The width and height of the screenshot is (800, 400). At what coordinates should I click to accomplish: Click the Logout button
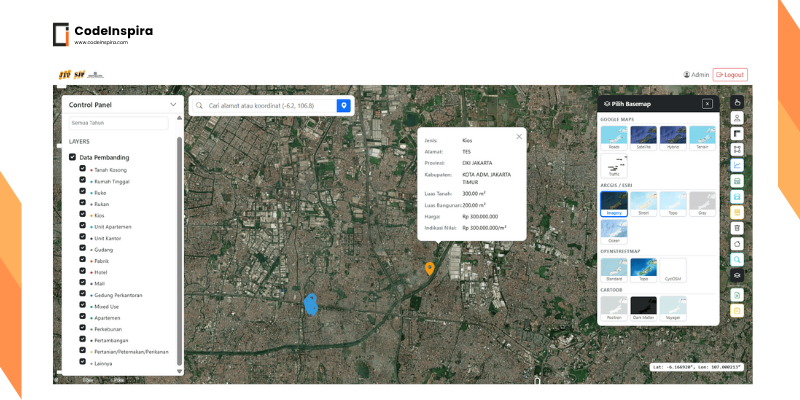point(730,74)
